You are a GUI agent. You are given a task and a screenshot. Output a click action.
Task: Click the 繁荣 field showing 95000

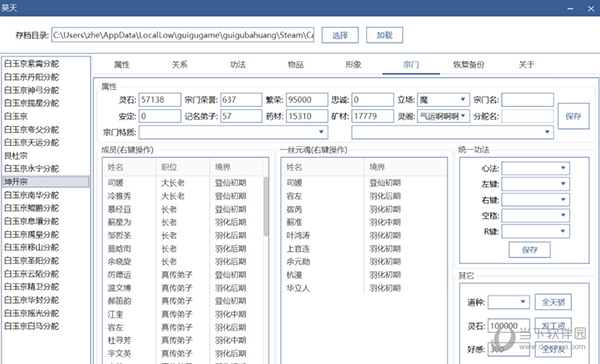pos(307,100)
